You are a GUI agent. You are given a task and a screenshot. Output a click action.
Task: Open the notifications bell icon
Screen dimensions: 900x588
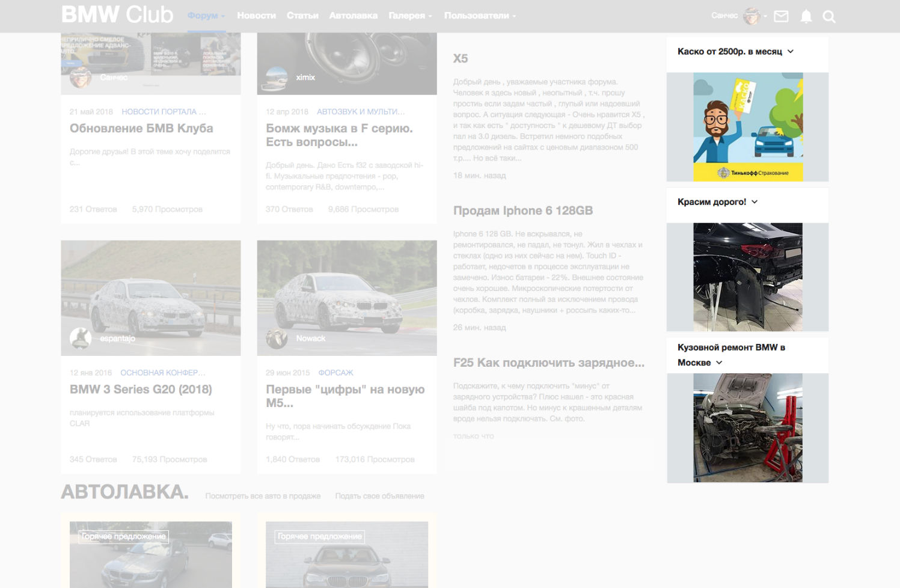[806, 16]
